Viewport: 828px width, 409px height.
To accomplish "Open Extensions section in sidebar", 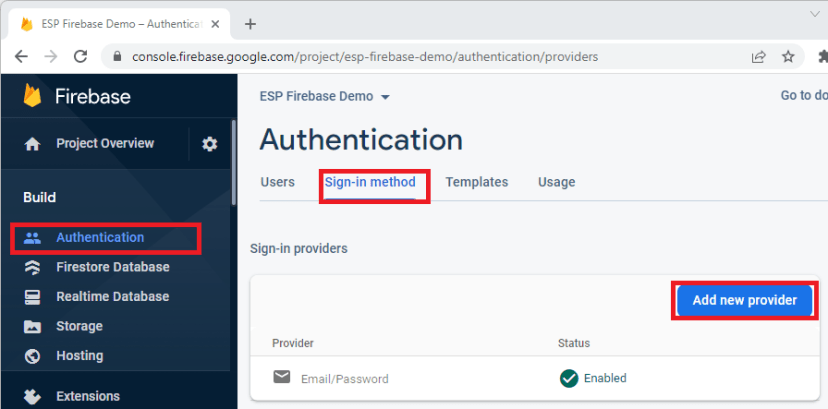I will [x=87, y=396].
